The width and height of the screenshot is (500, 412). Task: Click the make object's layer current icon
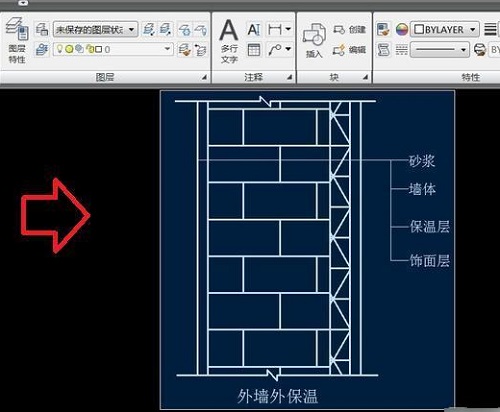click(184, 50)
